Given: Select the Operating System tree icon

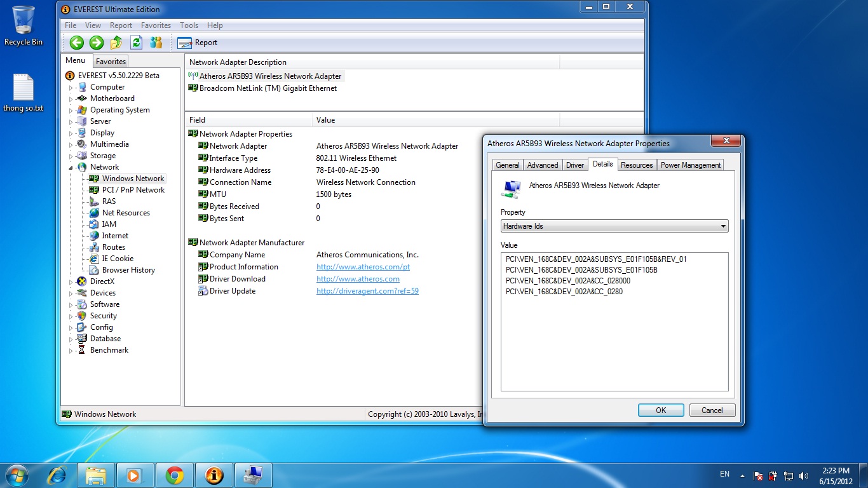Looking at the screenshot, I should point(82,110).
